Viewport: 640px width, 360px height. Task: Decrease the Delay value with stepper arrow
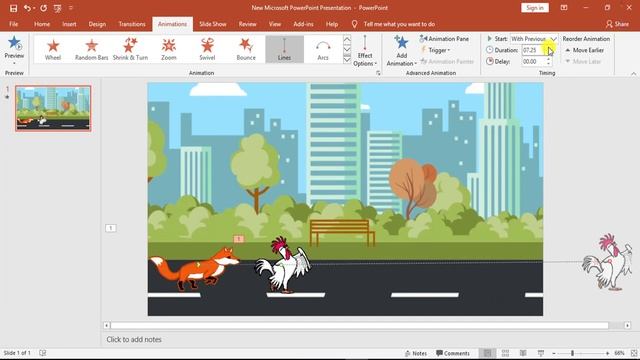pyautogui.click(x=548, y=64)
